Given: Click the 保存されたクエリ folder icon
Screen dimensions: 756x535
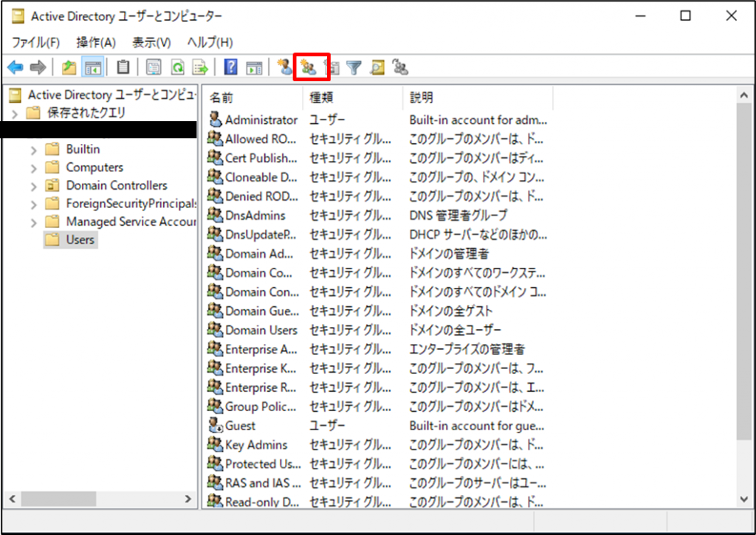Looking at the screenshot, I should pos(33,113).
